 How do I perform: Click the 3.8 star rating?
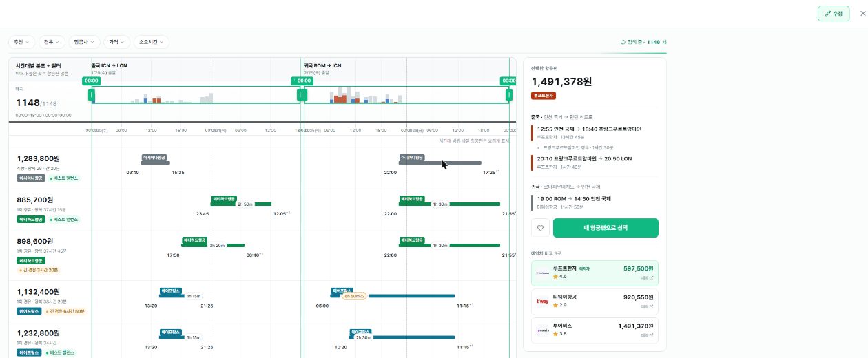click(x=559, y=334)
